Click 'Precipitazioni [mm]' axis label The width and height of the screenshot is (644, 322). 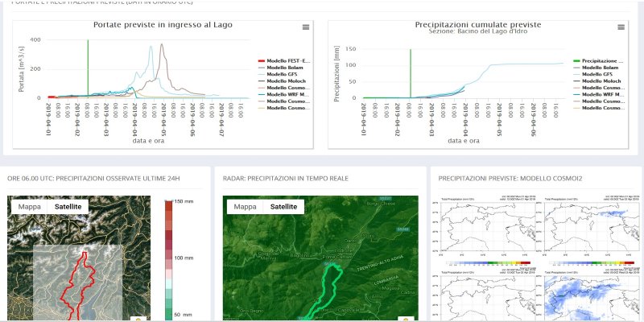point(336,73)
